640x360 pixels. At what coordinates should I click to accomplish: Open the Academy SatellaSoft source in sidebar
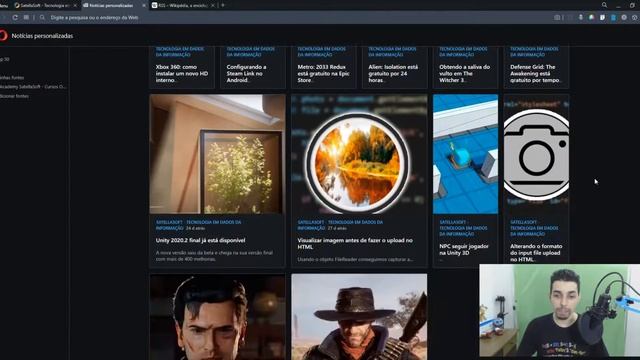pyautogui.click(x=33, y=87)
